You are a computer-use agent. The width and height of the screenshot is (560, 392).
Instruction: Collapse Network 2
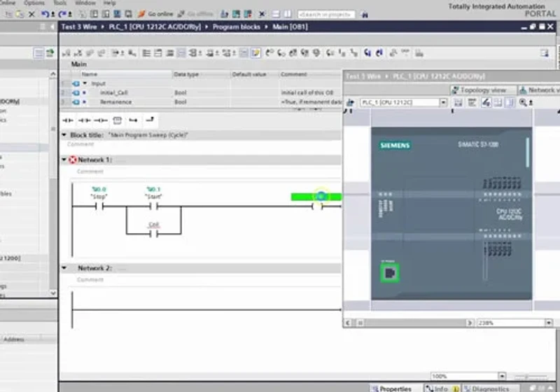tap(64, 268)
